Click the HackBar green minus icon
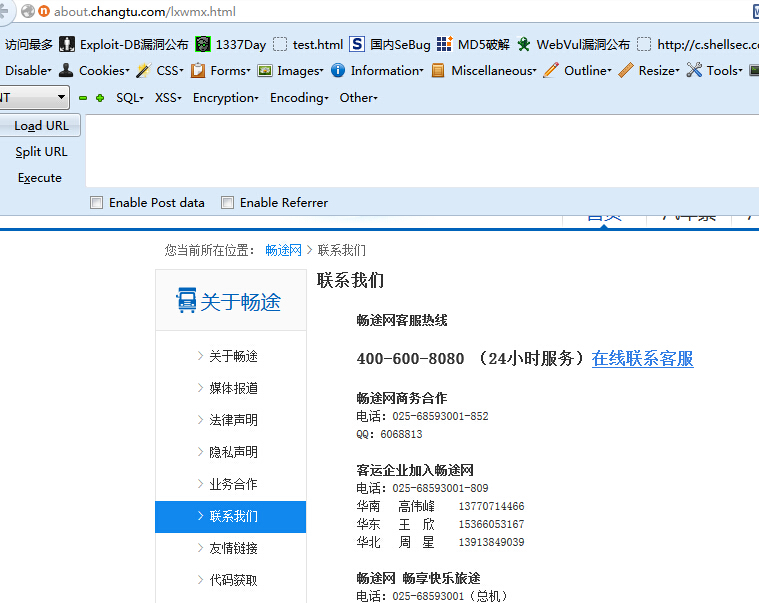The height and width of the screenshot is (603, 759). point(83,98)
